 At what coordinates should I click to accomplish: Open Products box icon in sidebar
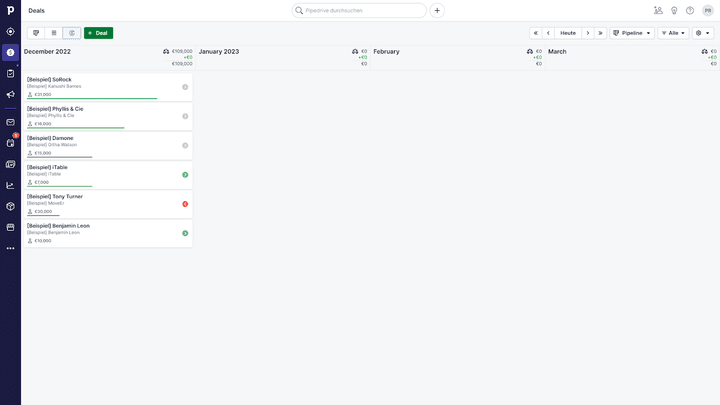point(10,206)
